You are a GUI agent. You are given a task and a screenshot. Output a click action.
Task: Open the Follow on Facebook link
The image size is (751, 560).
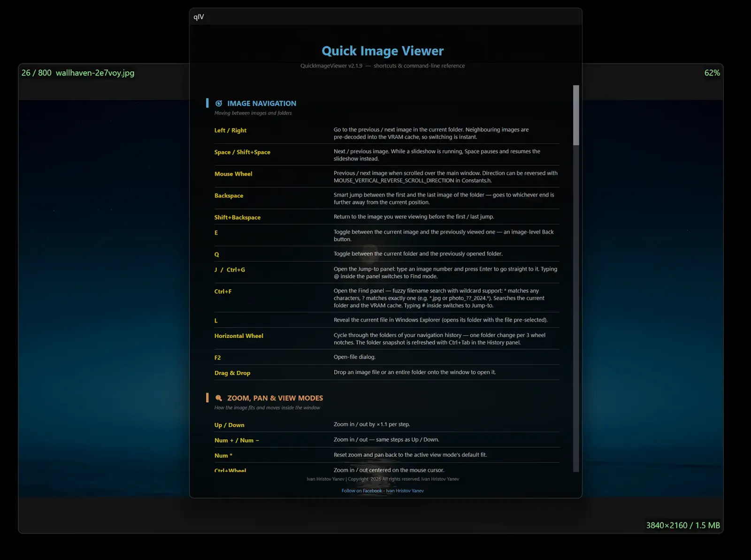coord(383,491)
